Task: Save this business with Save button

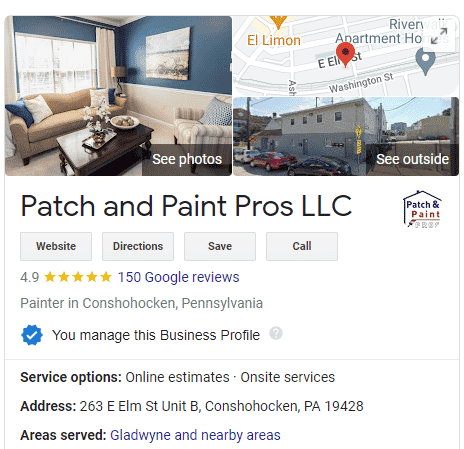Action: 220,246
